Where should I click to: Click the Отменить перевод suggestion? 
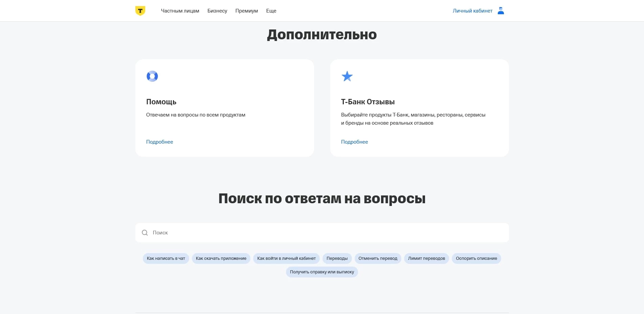click(378, 258)
